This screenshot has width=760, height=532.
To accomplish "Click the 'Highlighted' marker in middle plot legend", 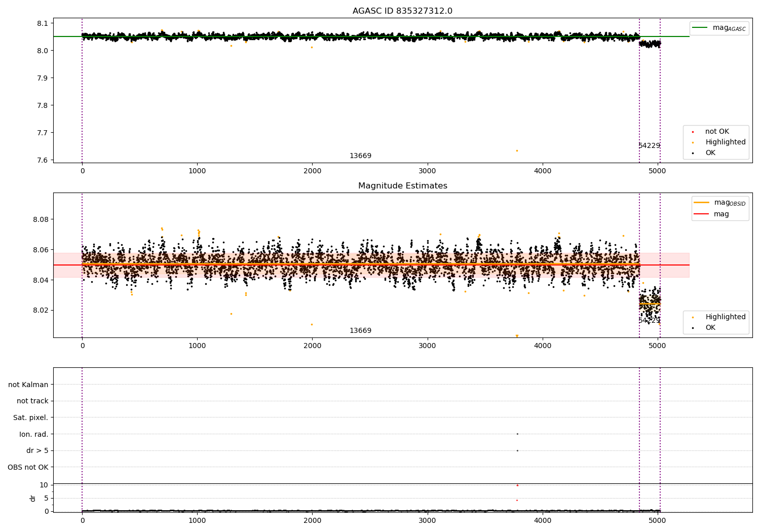I will [x=693, y=317].
